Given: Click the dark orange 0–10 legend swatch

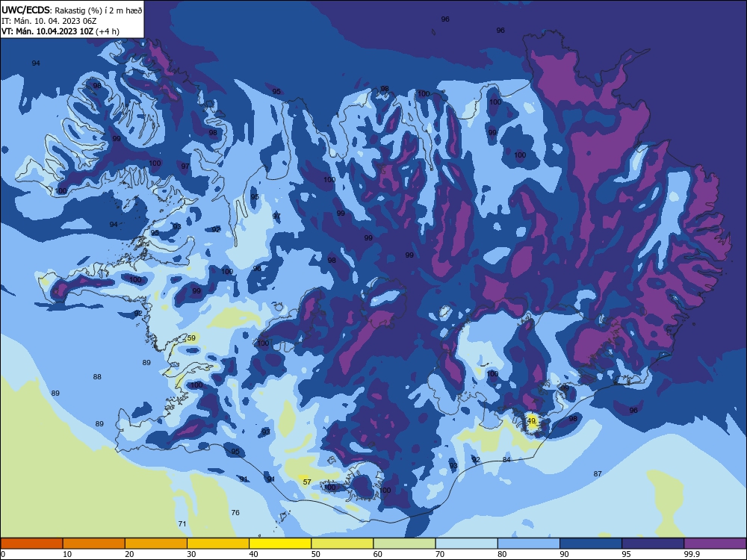Looking at the screenshot, I should coord(31,544).
